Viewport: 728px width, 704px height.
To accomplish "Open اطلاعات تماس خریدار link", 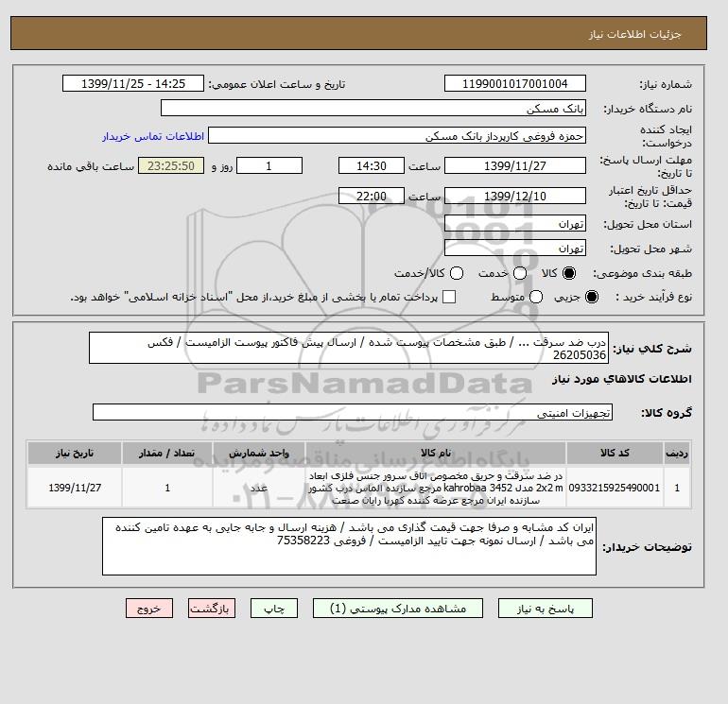I will click(x=153, y=136).
